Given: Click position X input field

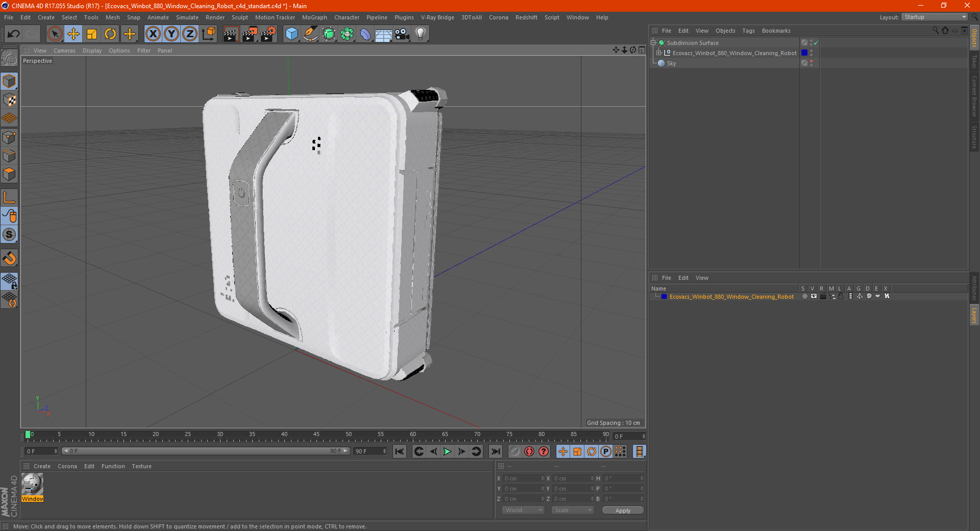Looking at the screenshot, I should (x=524, y=478).
